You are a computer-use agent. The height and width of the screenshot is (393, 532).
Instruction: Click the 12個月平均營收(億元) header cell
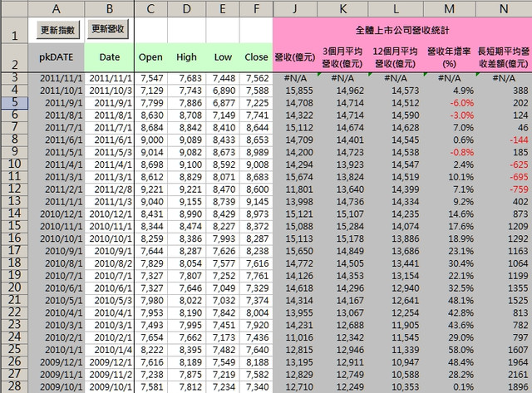[396, 57]
